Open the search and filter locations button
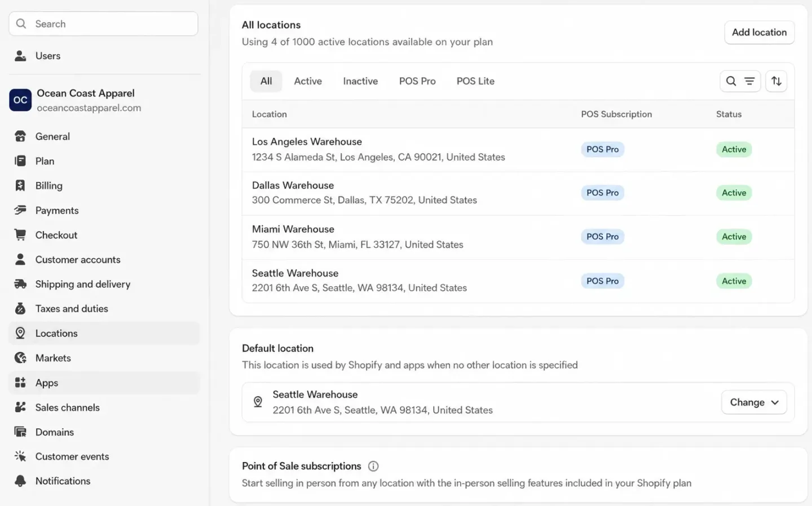This screenshot has width=812, height=506. [740, 81]
